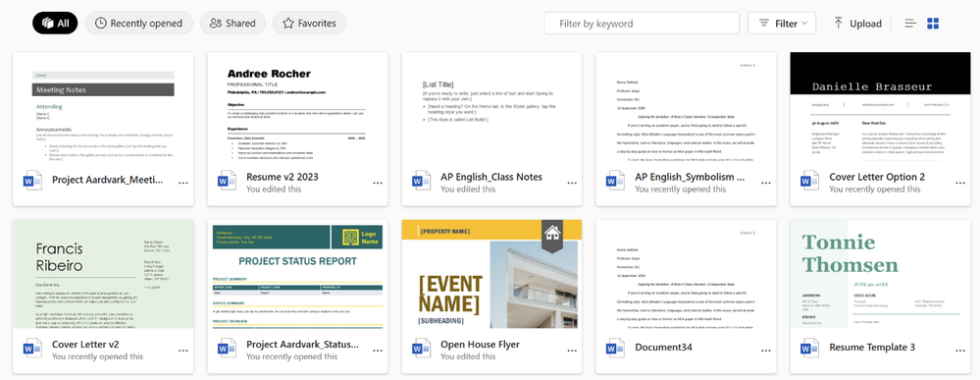Switch to list view layout icon
The height and width of the screenshot is (380, 980).
point(910,24)
